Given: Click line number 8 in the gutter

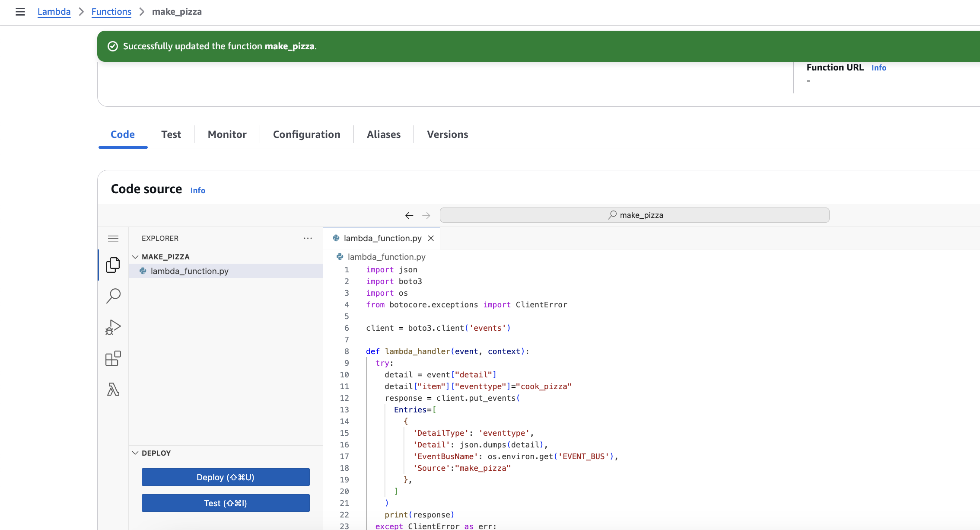Looking at the screenshot, I should pos(347,351).
